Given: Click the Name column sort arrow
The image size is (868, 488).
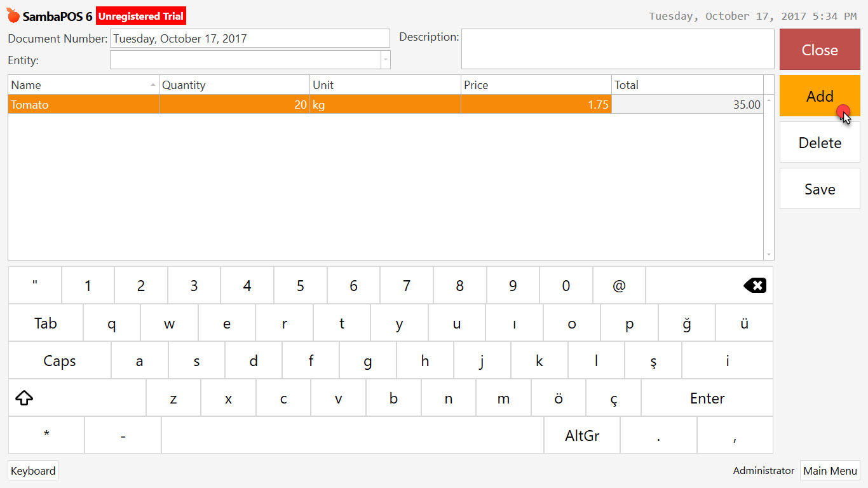Looking at the screenshot, I should click(x=153, y=84).
